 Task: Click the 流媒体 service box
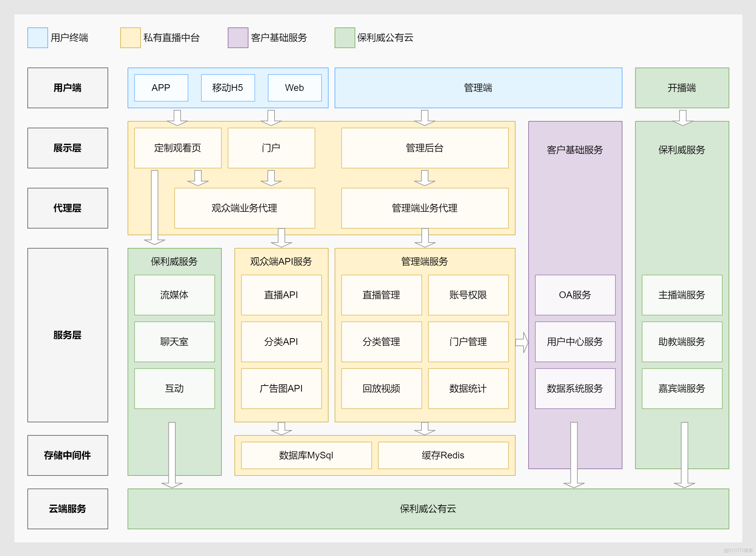(175, 295)
